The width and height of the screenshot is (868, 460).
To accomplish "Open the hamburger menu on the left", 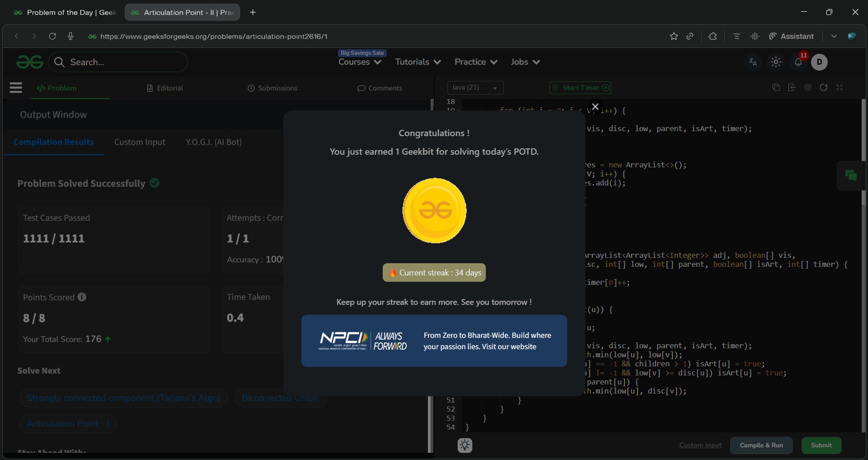I will tap(16, 88).
